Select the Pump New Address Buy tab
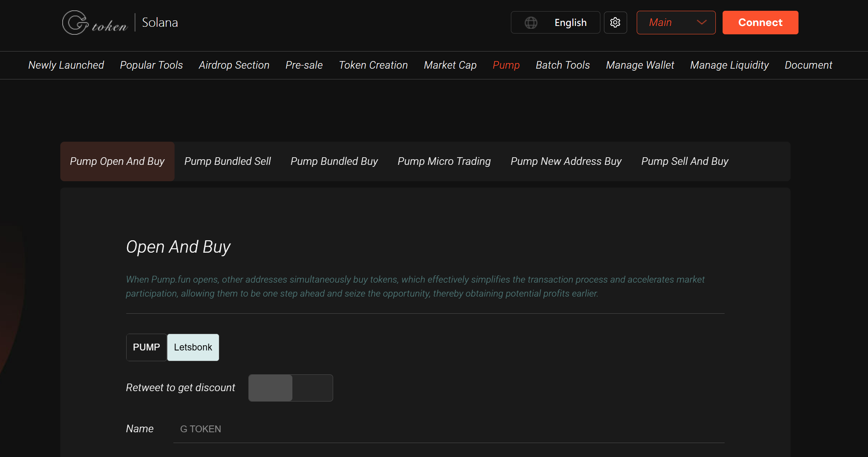This screenshot has height=457, width=868. point(566,161)
